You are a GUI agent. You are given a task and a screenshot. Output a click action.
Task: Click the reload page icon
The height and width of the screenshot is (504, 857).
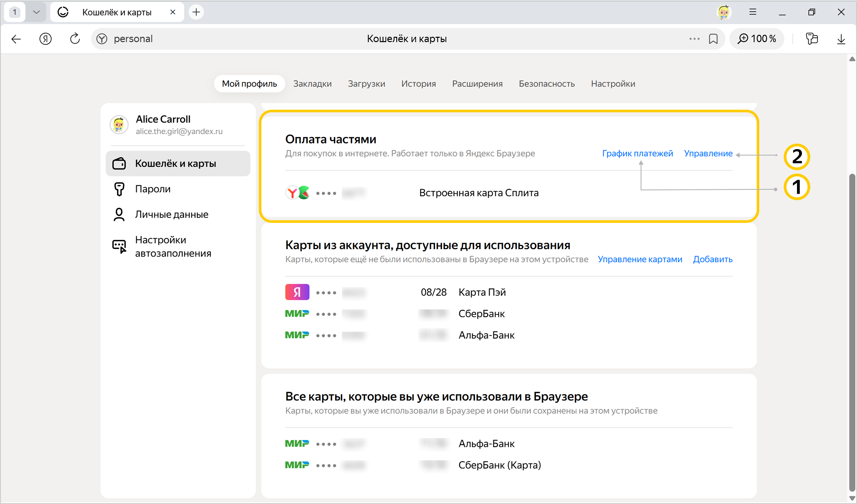click(x=75, y=39)
